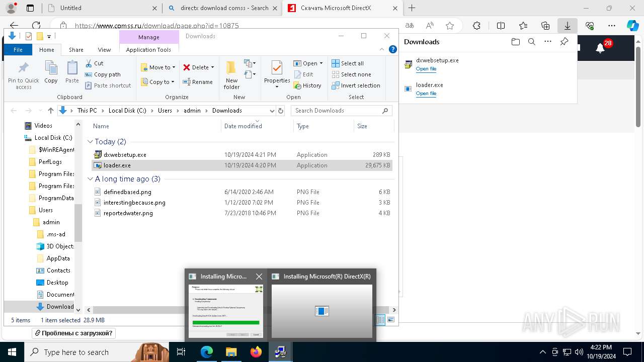This screenshot has width=644, height=362.
Task: Open Properties of the selected file
Action: click(277, 74)
